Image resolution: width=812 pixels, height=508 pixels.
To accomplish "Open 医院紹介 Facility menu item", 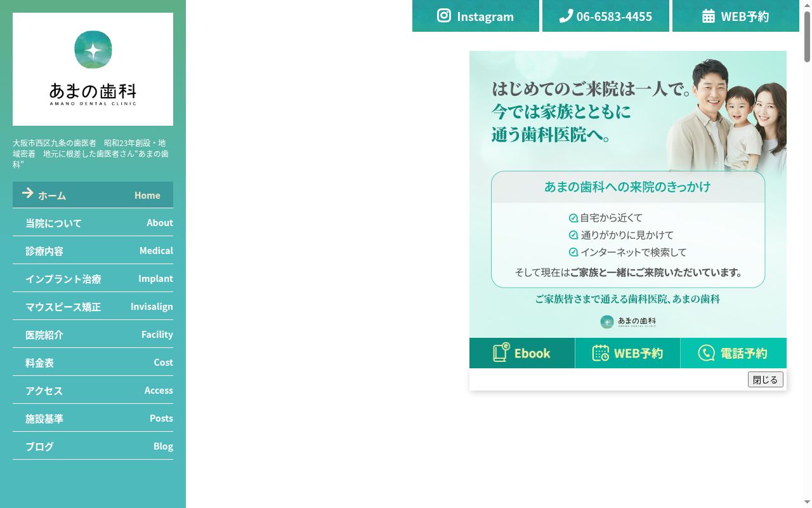I will [93, 335].
